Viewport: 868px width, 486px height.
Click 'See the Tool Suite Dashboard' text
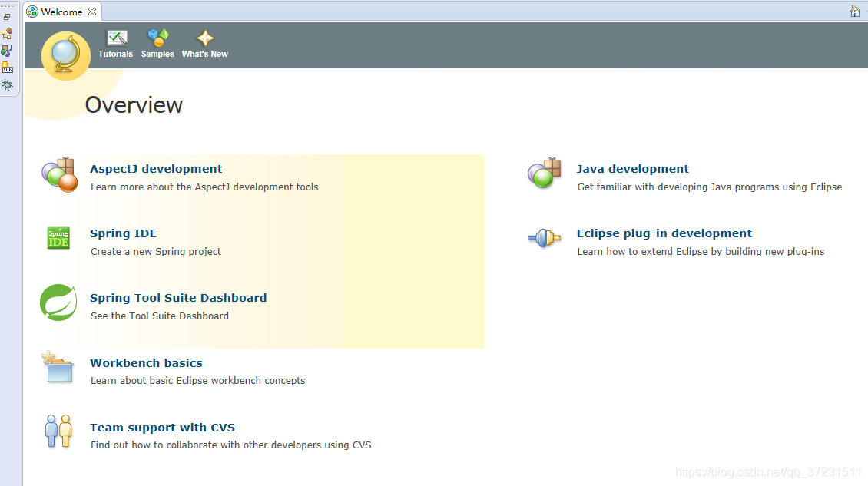point(160,316)
